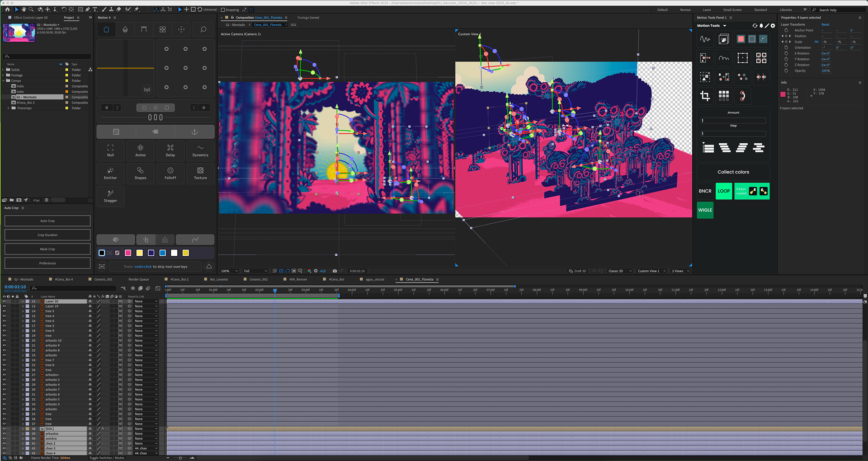Select the Zoom tool in the toolbar
The height and width of the screenshot is (461, 868).
(31, 9)
